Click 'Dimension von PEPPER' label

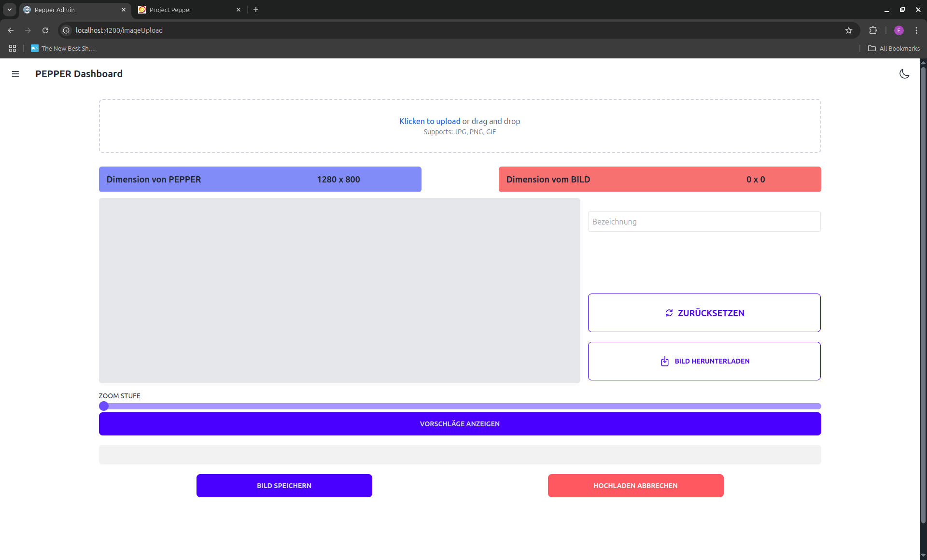[154, 179]
